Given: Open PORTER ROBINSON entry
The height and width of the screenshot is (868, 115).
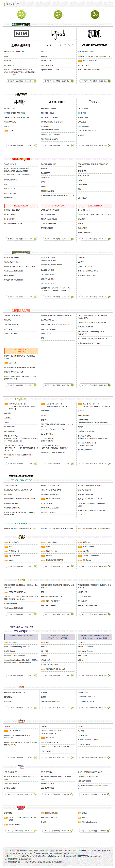Looking at the screenshot, I should click(12, 210).
